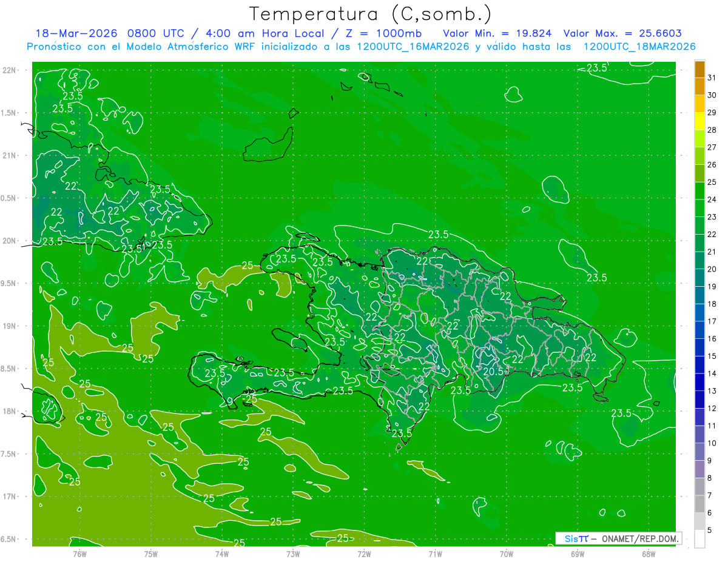Click the 'ONAMET/REP.DOM.' credit label
The width and height of the screenshot is (728, 562).
coord(641,538)
